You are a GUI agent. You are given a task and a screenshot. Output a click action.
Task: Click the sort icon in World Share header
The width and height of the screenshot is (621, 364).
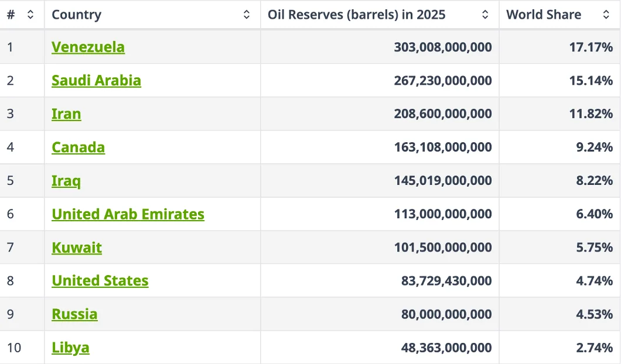pos(606,15)
